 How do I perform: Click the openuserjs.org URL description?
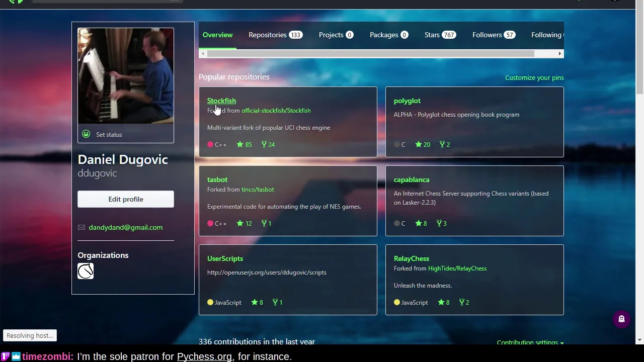coord(267,273)
